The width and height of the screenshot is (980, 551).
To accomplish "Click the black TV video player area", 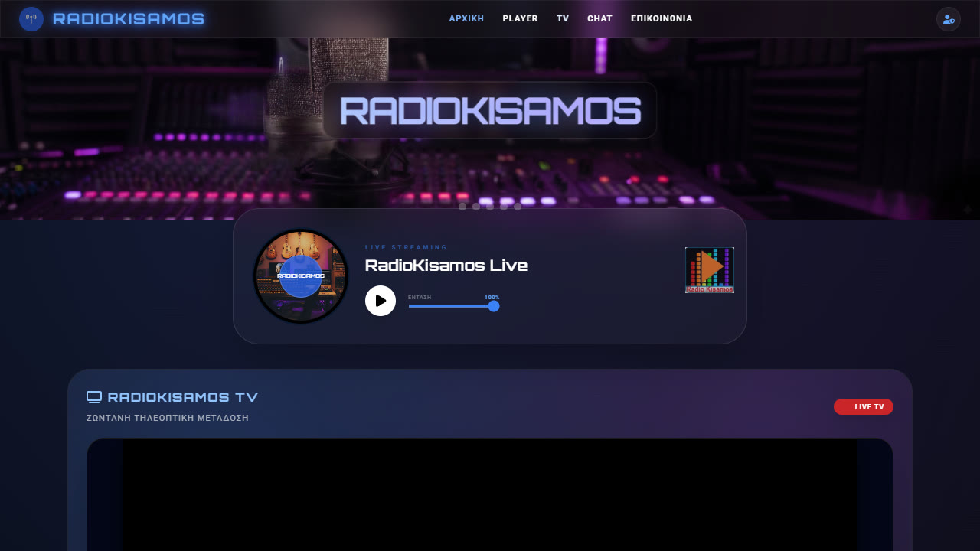I will 490,494.
